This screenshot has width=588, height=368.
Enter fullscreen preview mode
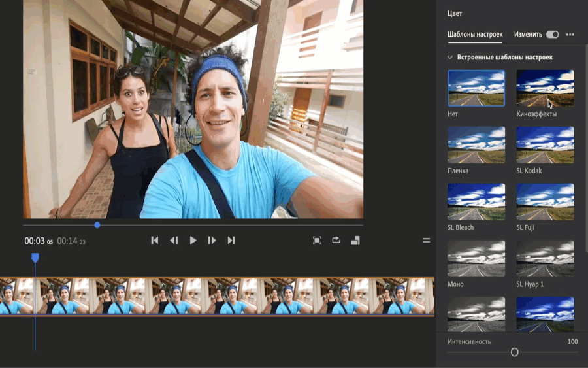coord(317,241)
